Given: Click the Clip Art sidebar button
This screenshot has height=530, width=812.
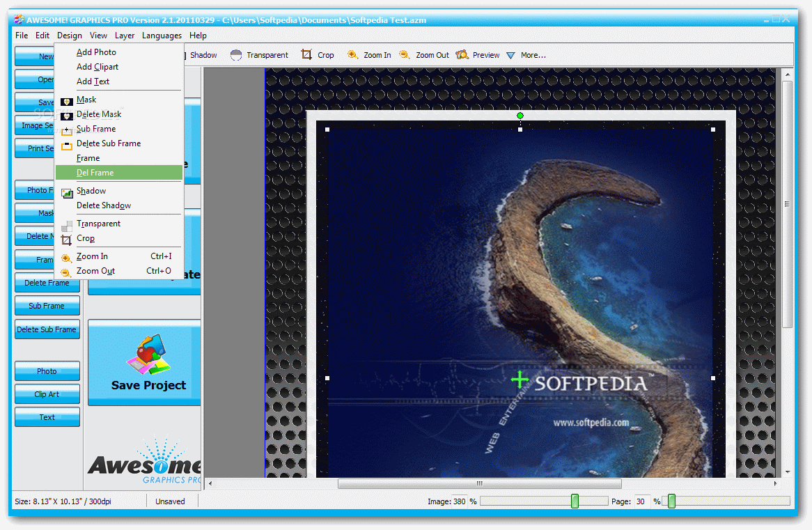Looking at the screenshot, I should coord(47,394).
